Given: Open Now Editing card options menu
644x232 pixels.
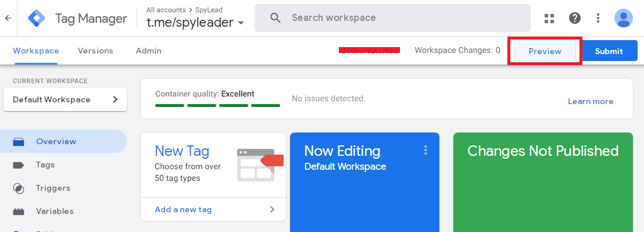Looking at the screenshot, I should point(425,150).
